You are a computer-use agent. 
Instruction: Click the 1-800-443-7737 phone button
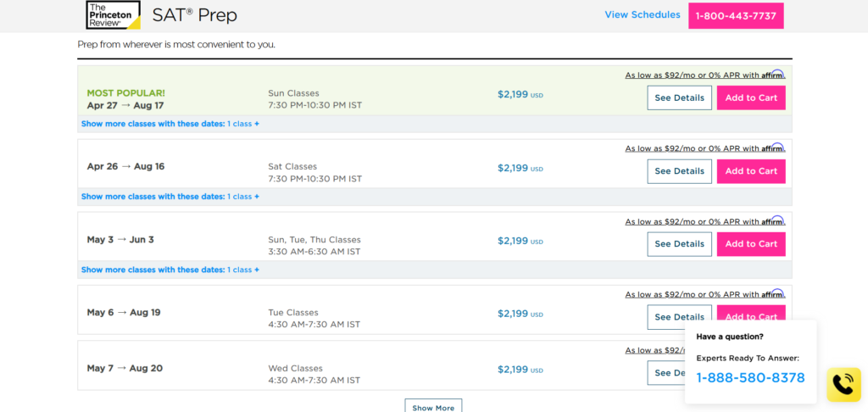click(x=736, y=15)
